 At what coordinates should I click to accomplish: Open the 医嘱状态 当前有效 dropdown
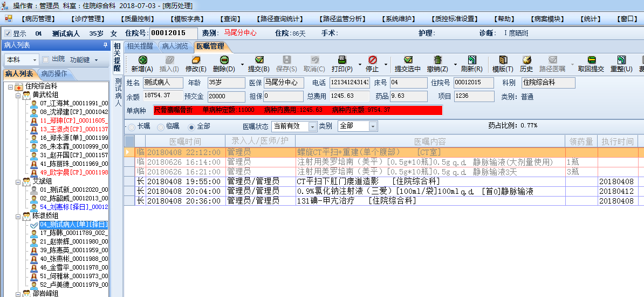312,126
